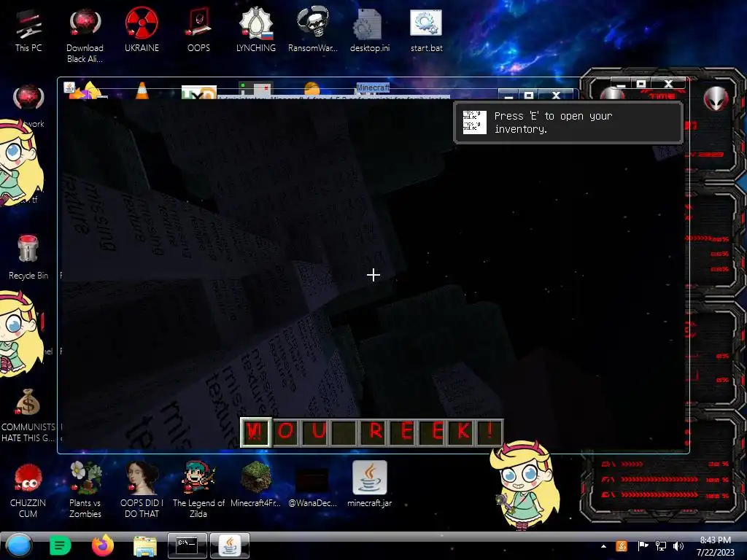Viewport: 747px width, 560px height.
Task: Select the minecraft.jar Java file icon
Action: click(x=370, y=483)
